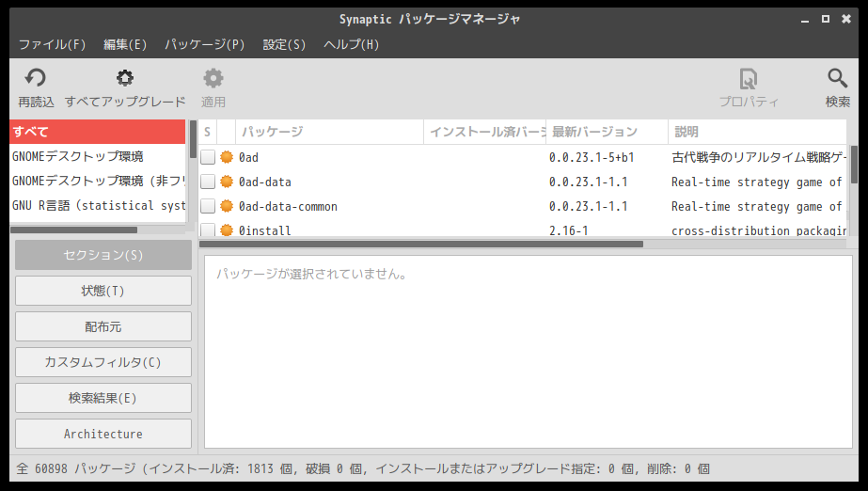This screenshot has width=868, height=491.
Task: Click the 配布元 filter button
Action: pyautogui.click(x=103, y=326)
